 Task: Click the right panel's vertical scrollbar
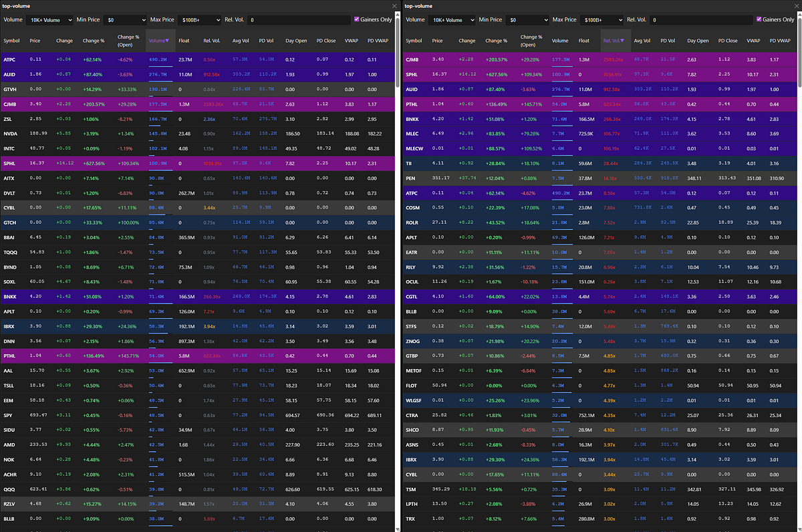click(x=799, y=201)
